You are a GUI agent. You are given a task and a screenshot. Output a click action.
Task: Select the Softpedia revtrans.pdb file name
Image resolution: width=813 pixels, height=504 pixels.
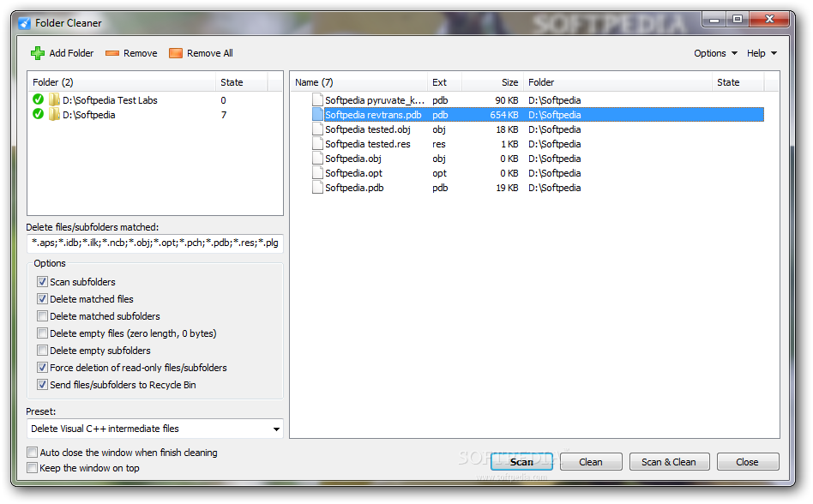(x=373, y=115)
